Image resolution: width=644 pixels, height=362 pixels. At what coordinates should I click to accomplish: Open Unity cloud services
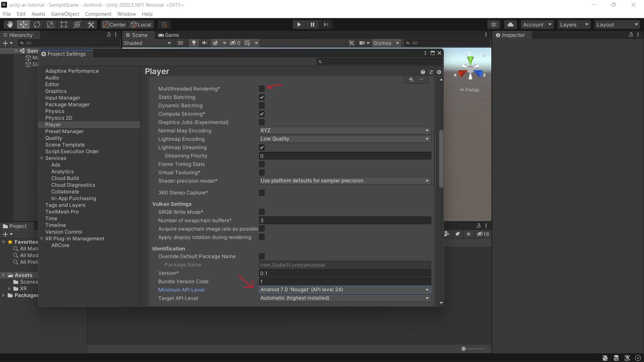coord(511,24)
